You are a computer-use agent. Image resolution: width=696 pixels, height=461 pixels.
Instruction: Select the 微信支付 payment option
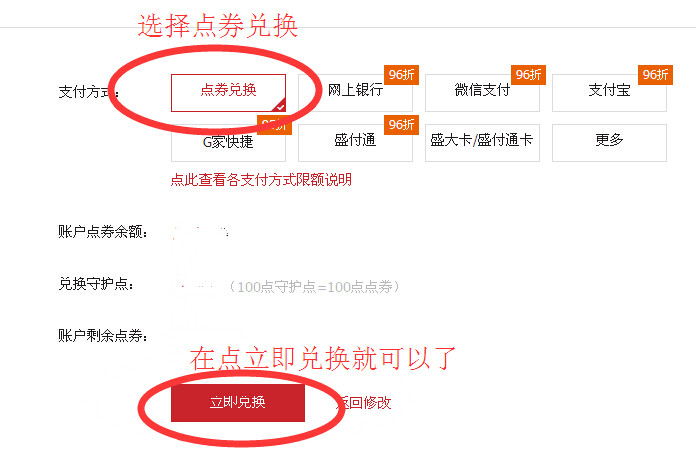click(x=482, y=93)
